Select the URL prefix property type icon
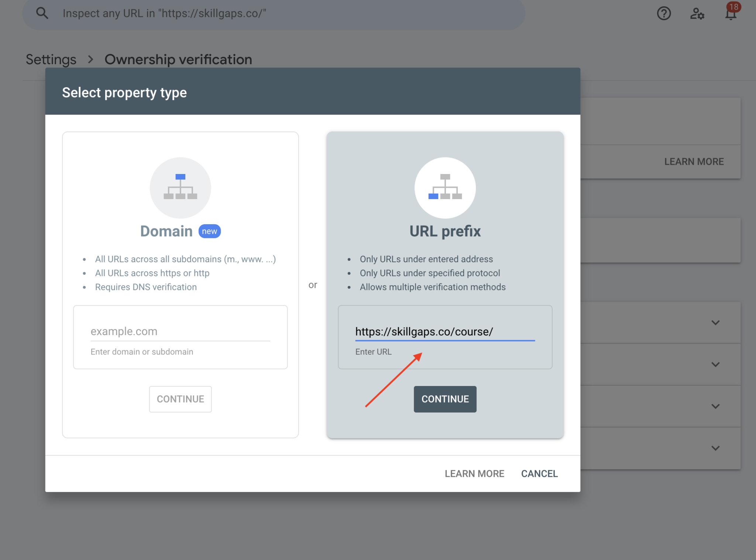Image resolution: width=756 pixels, height=560 pixels. click(445, 188)
